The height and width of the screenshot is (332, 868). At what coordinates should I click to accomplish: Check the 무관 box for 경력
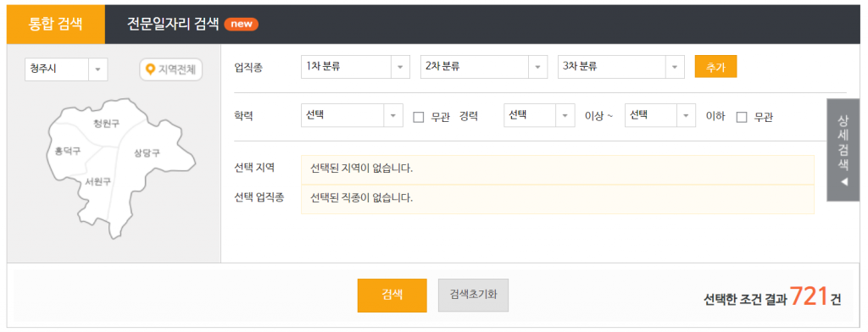click(742, 117)
